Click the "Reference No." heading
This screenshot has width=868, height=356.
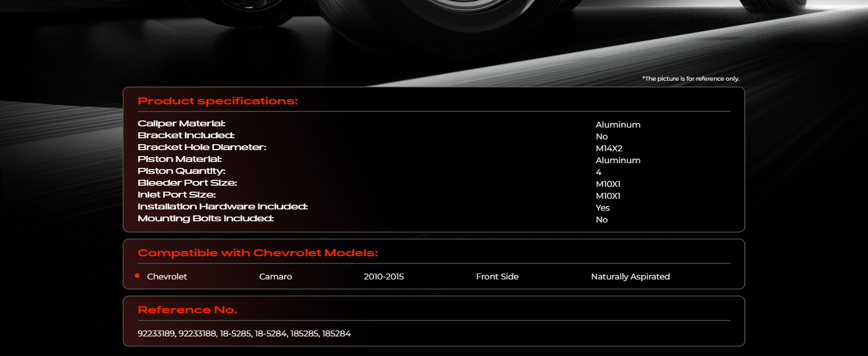coord(187,310)
